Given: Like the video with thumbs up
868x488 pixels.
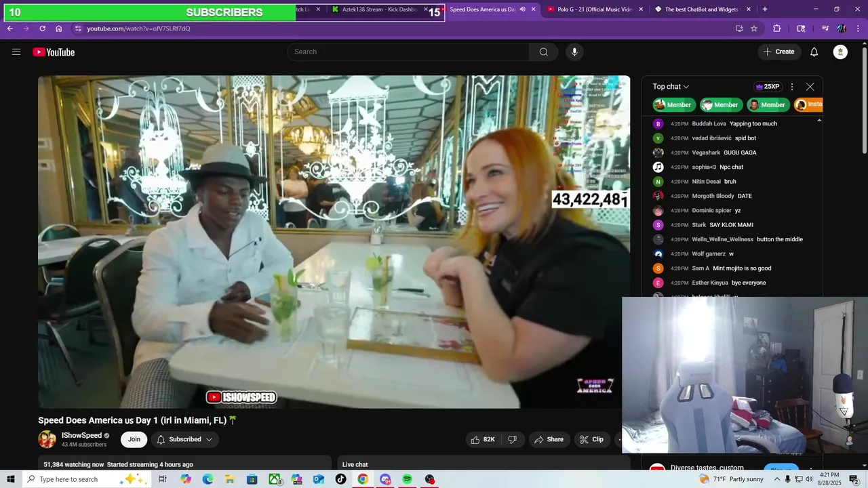Looking at the screenshot, I should (x=483, y=439).
